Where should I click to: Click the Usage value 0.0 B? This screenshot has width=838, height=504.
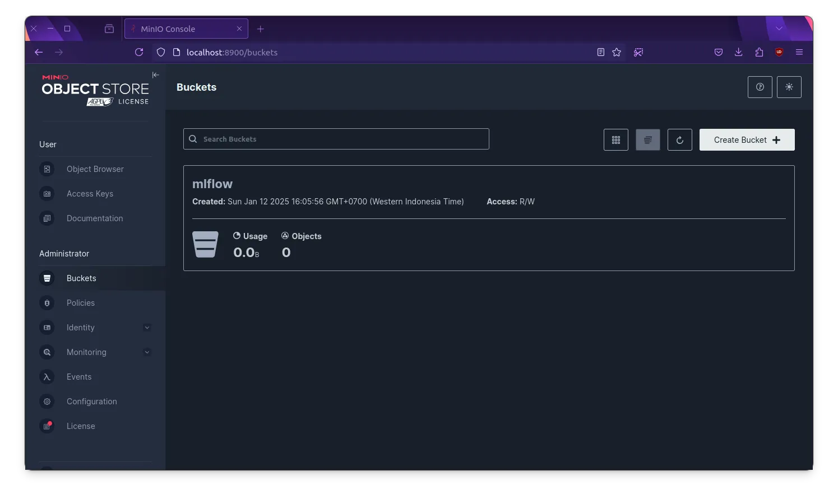coord(246,253)
